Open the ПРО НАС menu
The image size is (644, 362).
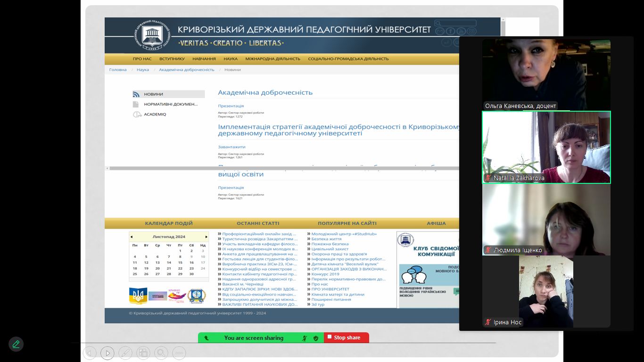coord(142,59)
